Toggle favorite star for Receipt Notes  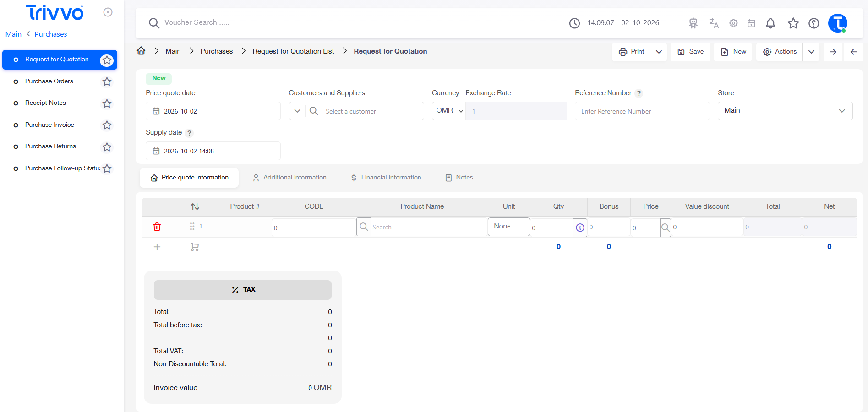tap(107, 103)
